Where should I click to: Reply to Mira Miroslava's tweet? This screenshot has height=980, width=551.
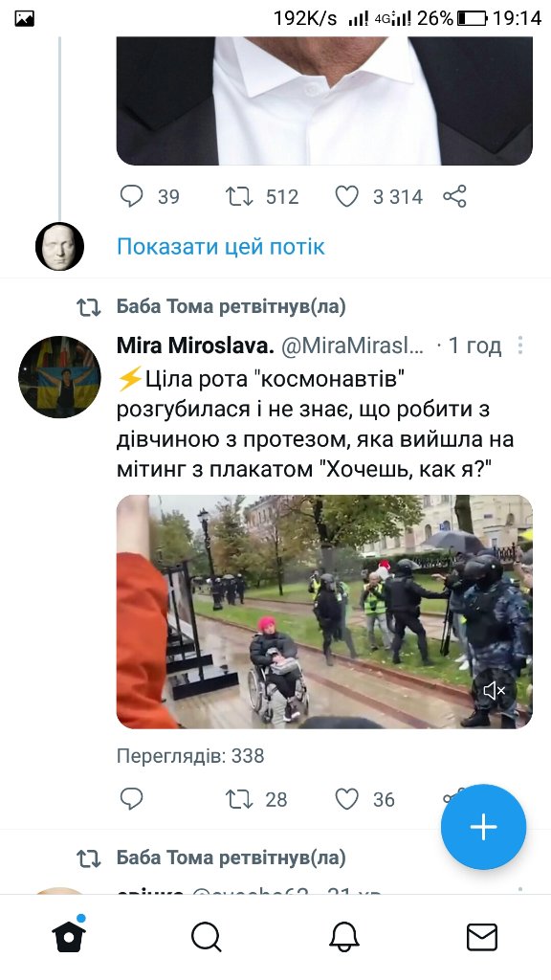pos(131,798)
